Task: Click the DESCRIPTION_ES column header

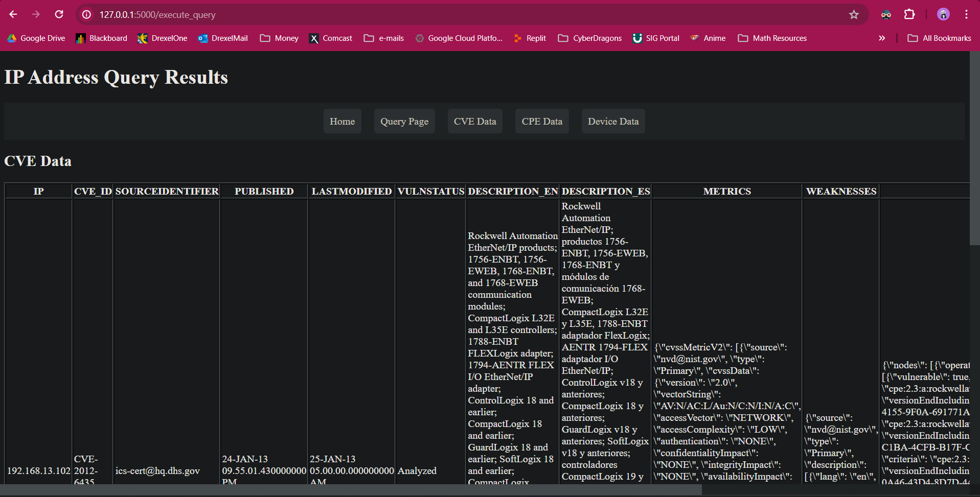Action: (x=606, y=191)
